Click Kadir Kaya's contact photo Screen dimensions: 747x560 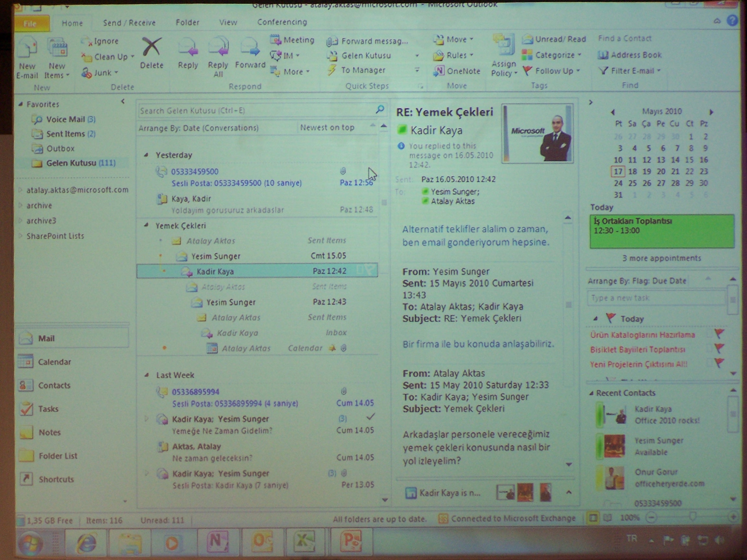[538, 134]
